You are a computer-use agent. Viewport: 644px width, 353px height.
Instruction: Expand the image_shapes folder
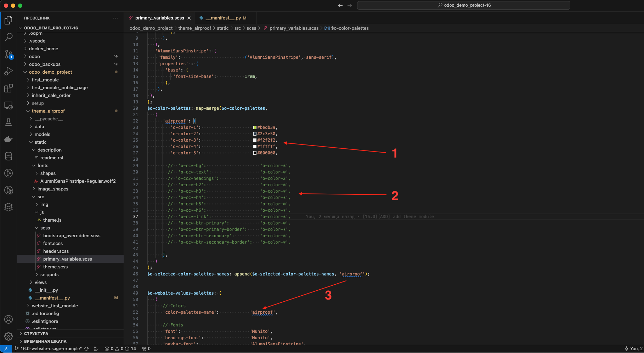point(53,189)
